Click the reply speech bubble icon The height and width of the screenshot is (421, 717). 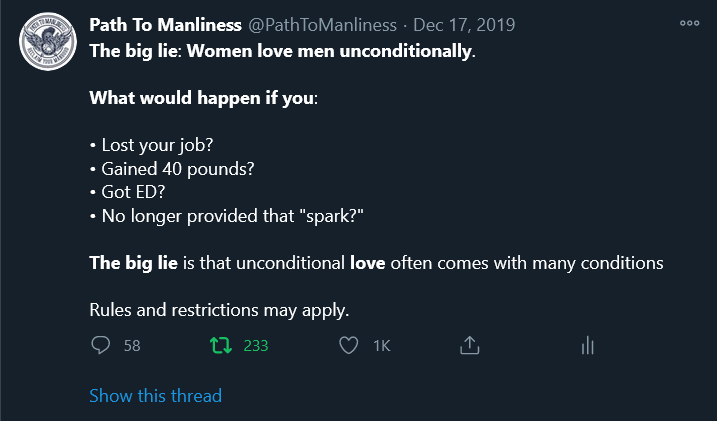pos(101,345)
